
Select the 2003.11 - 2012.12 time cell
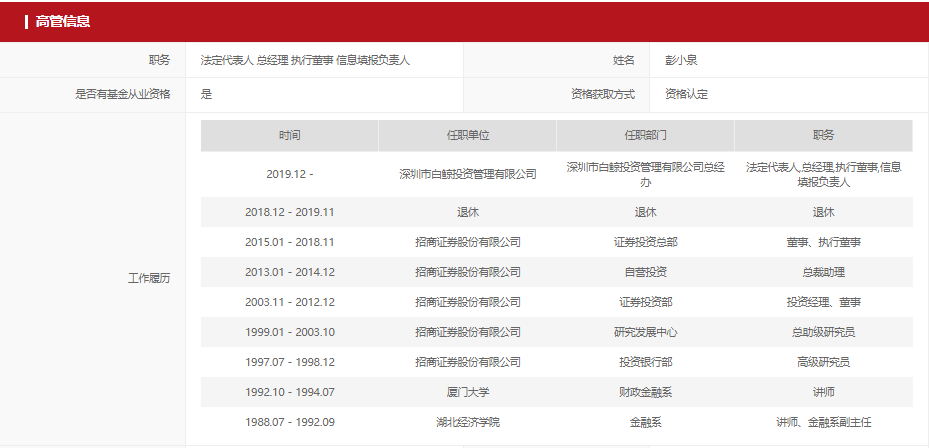tap(290, 302)
